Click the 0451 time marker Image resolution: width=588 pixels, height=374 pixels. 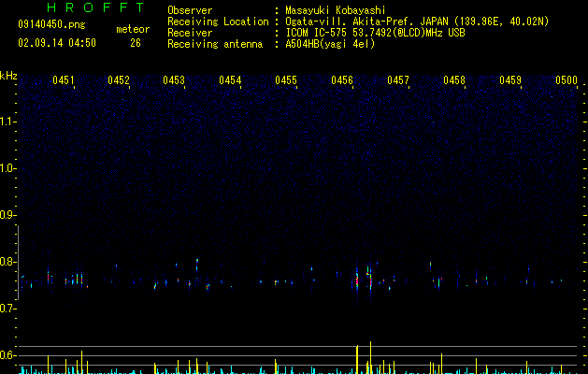64,80
